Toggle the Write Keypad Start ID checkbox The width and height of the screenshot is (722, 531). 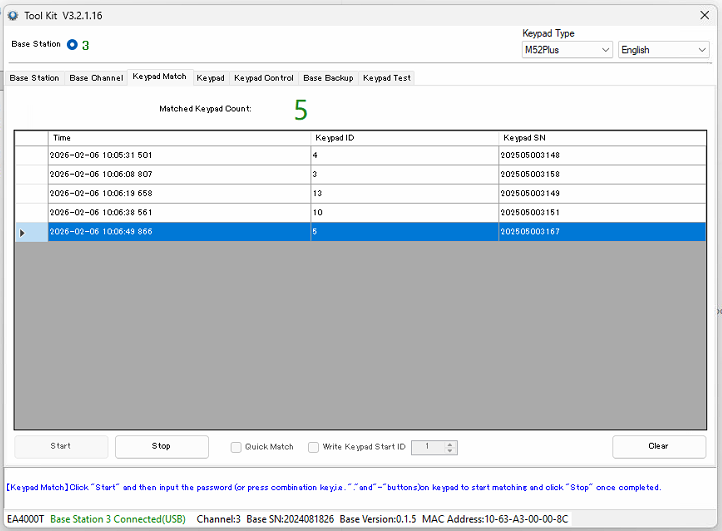tap(314, 447)
